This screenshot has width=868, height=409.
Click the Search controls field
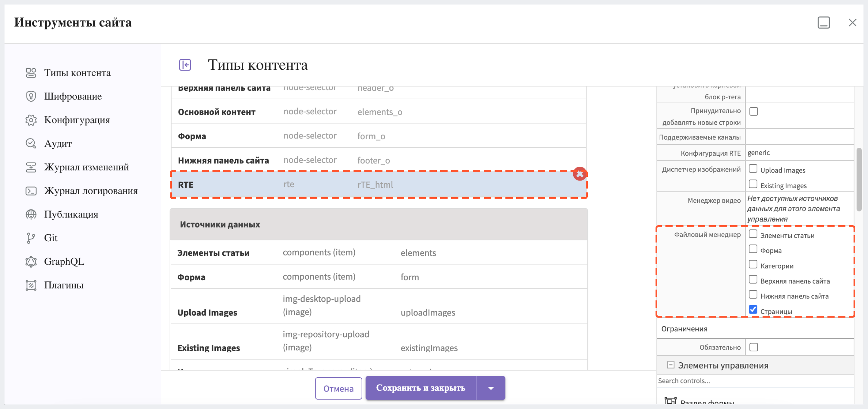pyautogui.click(x=755, y=381)
